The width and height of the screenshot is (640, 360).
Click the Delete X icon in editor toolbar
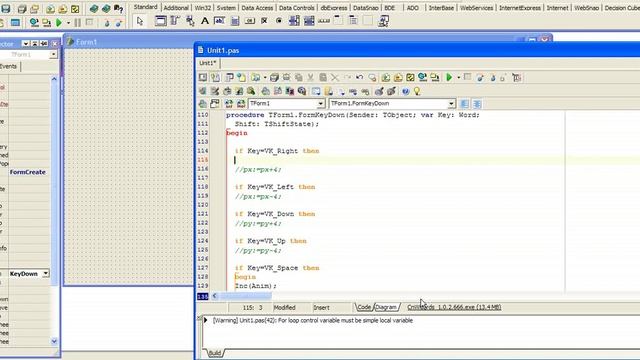click(x=335, y=78)
